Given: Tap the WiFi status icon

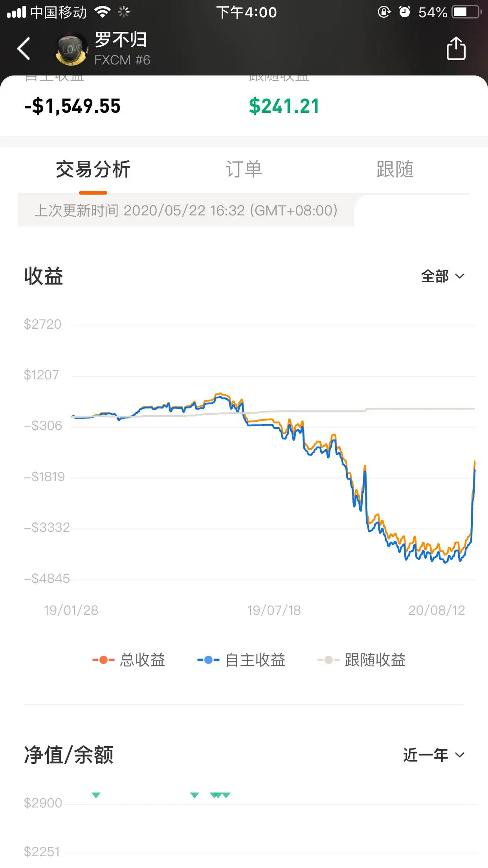Looking at the screenshot, I should pos(102,12).
